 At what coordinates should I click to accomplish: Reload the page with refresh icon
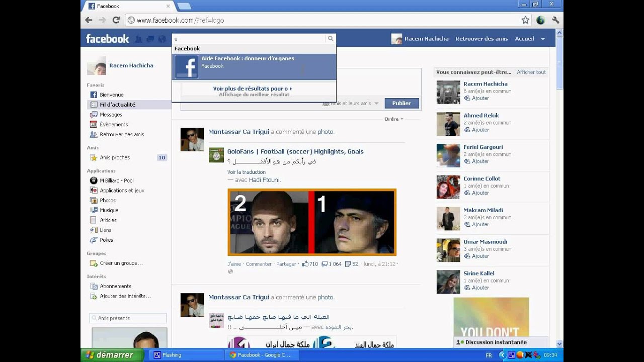coord(116,20)
